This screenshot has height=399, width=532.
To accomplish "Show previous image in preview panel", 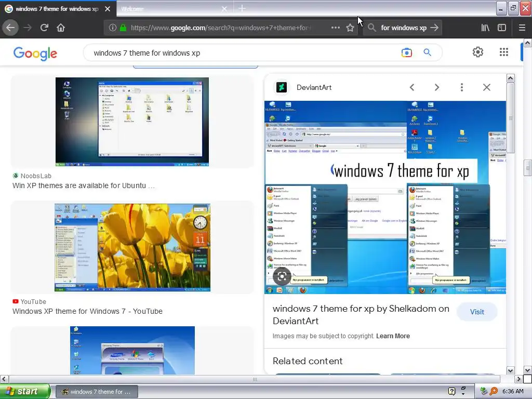I will [x=412, y=87].
